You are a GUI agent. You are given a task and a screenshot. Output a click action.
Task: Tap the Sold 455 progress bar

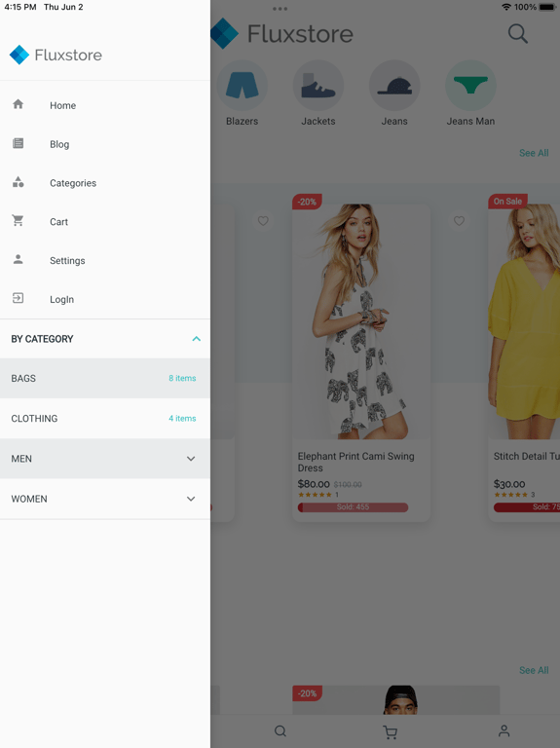[353, 507]
